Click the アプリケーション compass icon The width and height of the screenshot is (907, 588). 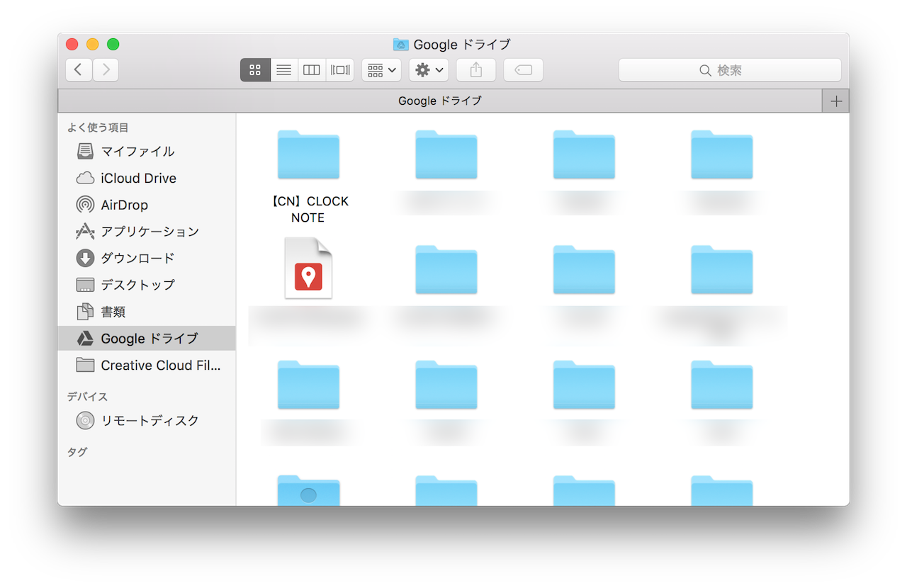pos(85,232)
